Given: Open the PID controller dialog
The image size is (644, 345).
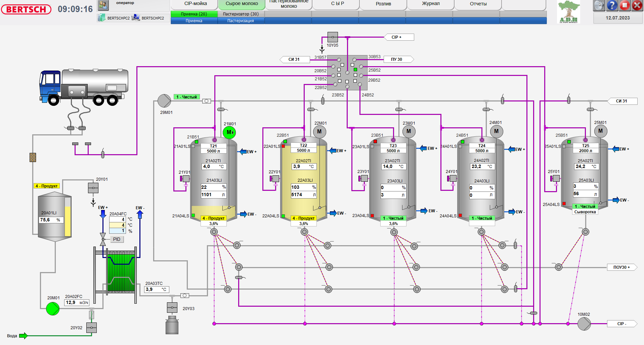Looking at the screenshot, I should pyautogui.click(x=117, y=239).
